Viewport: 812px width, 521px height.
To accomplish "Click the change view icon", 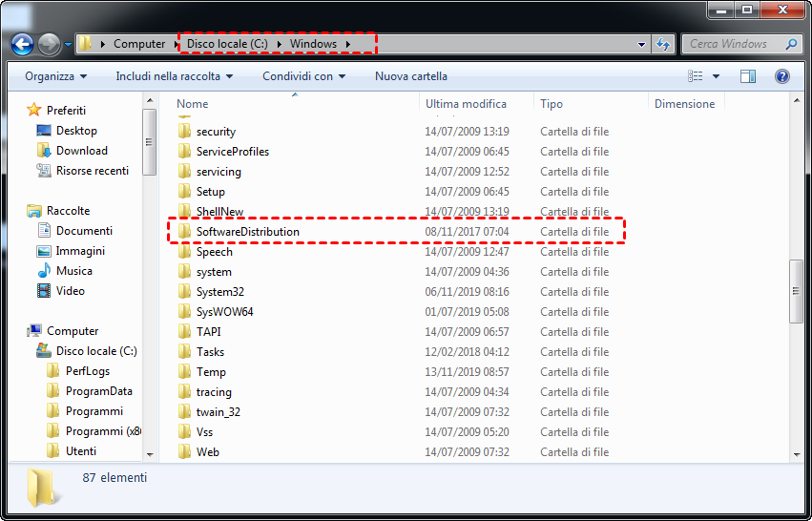I will tap(695, 76).
